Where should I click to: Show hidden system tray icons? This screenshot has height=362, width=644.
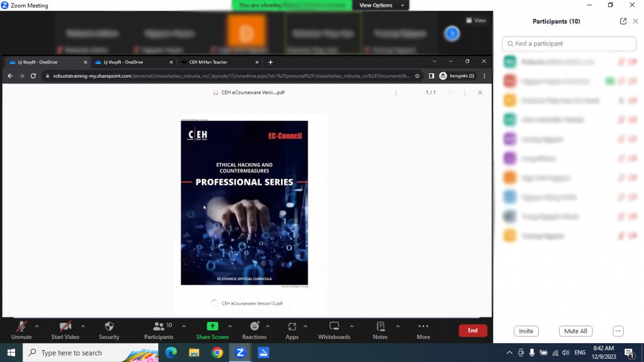click(509, 353)
